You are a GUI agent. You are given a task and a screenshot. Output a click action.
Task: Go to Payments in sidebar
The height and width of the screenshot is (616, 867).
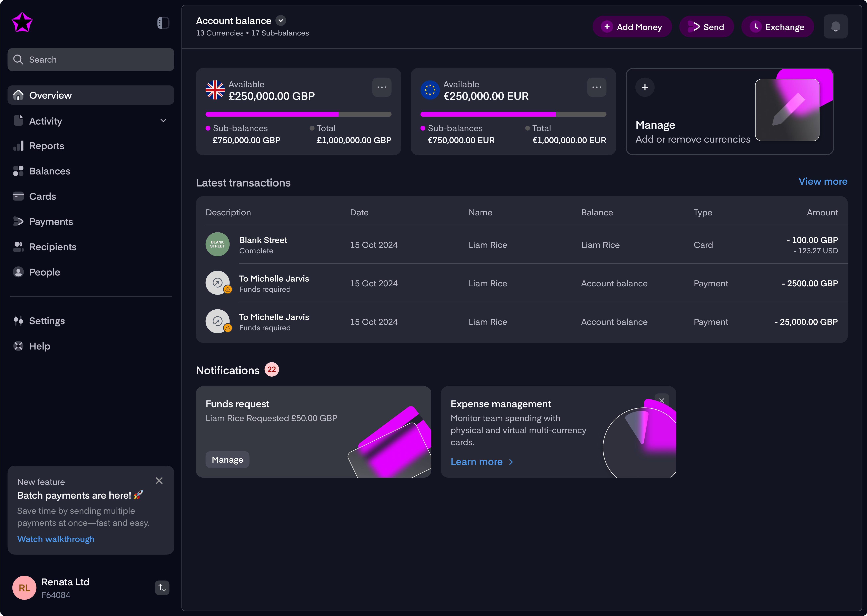pyautogui.click(x=51, y=222)
